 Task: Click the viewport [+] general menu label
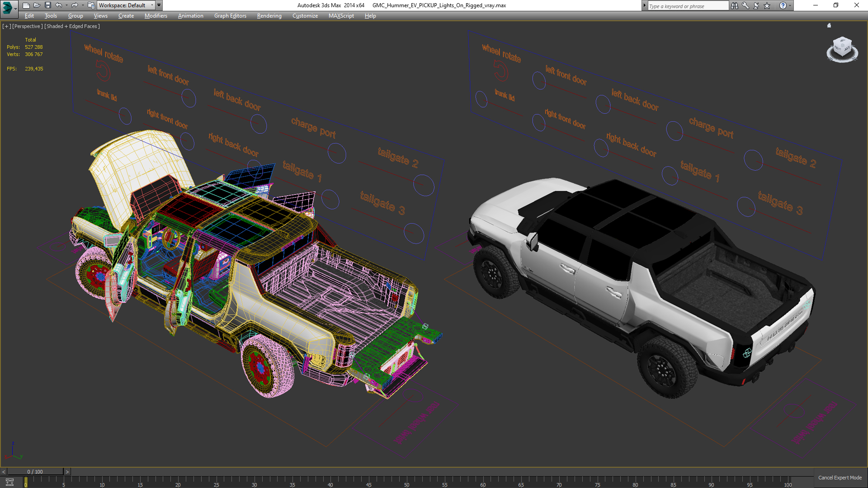6,26
